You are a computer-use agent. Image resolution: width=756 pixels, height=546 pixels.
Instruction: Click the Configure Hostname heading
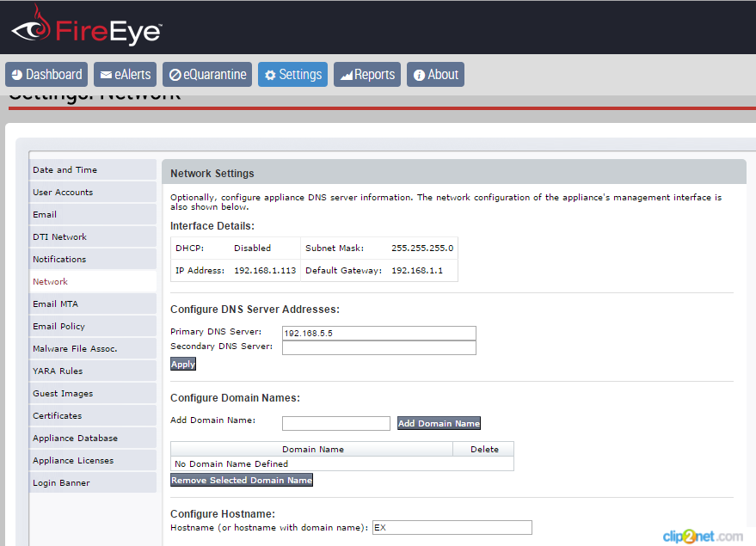coord(222,513)
